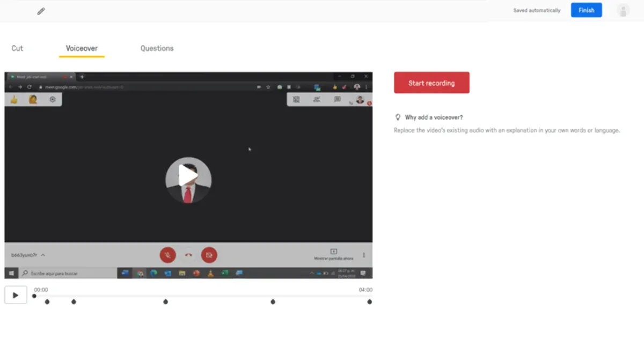Click the red hang-up call icon
The image size is (644, 362).
188,255
